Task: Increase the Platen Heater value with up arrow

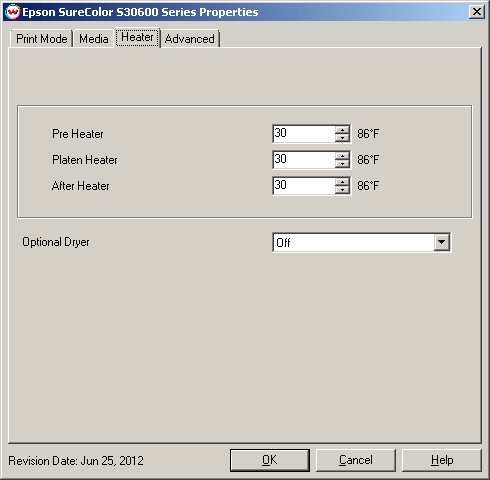Action: [342, 156]
